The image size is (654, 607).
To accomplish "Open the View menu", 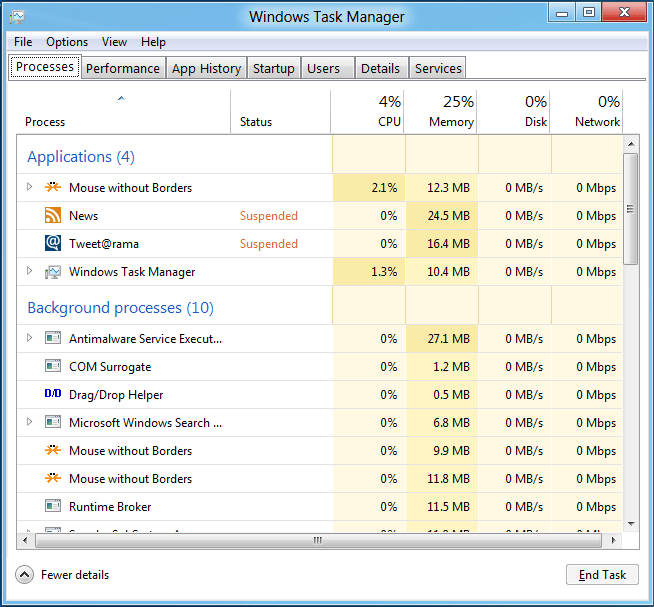I will tap(114, 42).
